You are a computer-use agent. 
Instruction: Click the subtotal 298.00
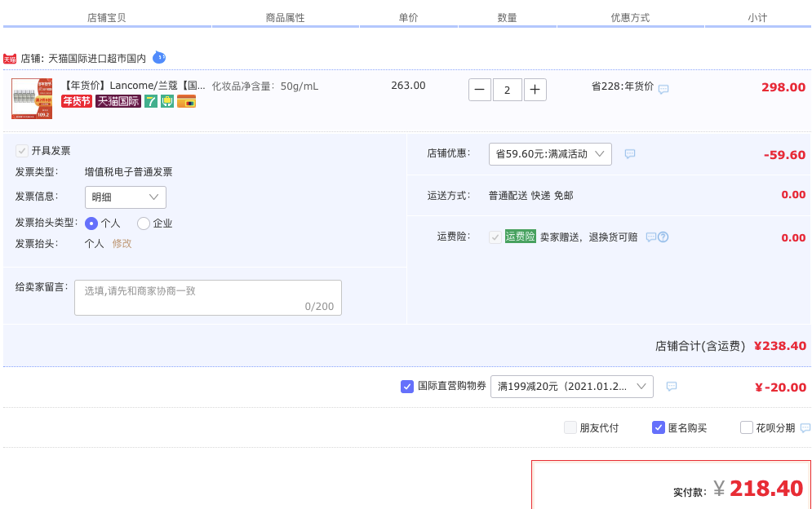[783, 87]
